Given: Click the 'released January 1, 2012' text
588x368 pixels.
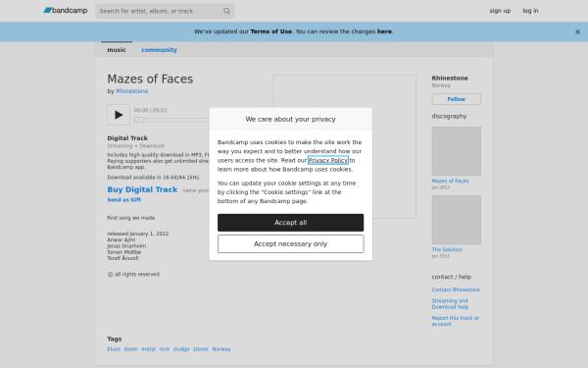Looking at the screenshot, I should (x=137, y=234).
